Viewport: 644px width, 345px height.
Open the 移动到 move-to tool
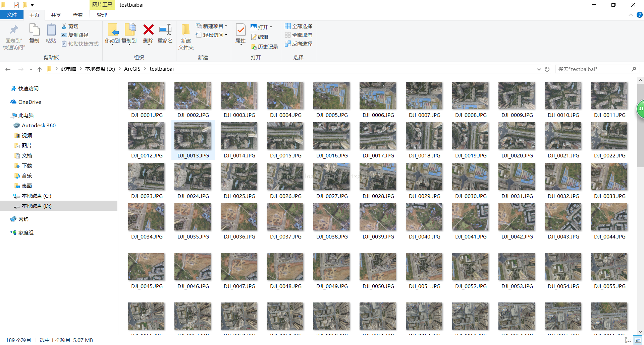tap(112, 33)
